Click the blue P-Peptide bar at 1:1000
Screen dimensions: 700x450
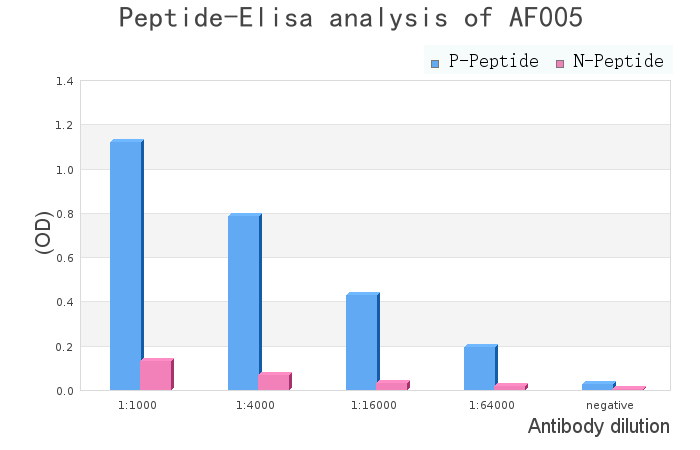(126, 265)
